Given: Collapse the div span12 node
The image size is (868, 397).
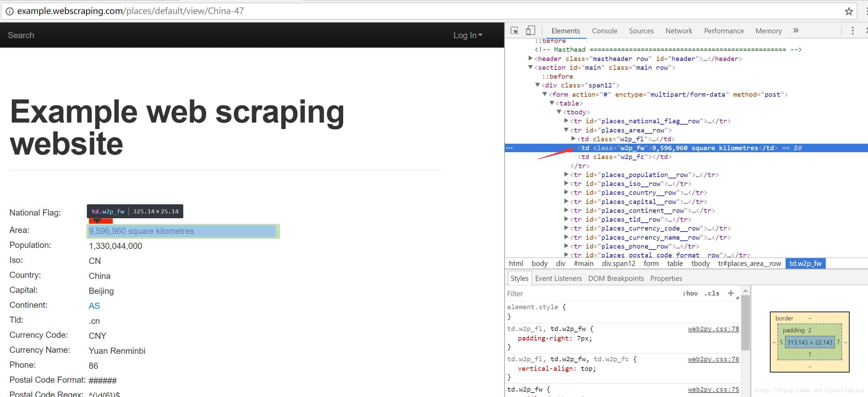Looking at the screenshot, I should 538,85.
